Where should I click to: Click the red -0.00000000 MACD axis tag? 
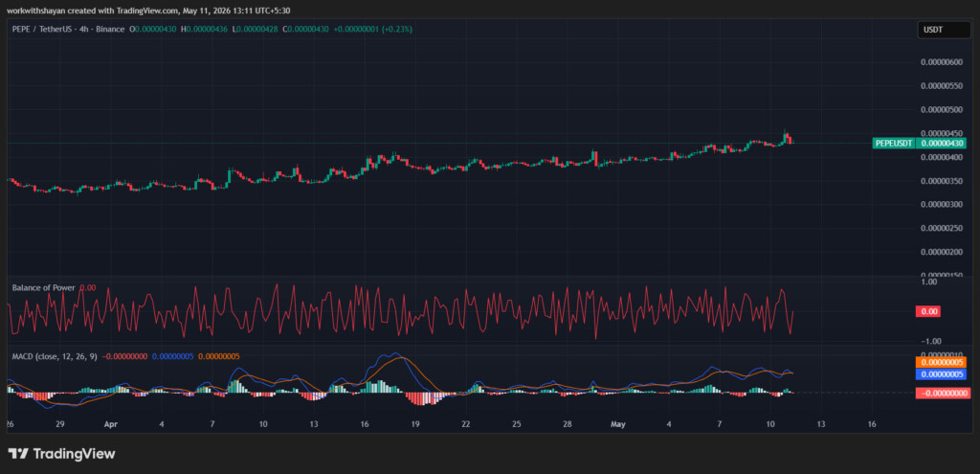click(x=943, y=393)
